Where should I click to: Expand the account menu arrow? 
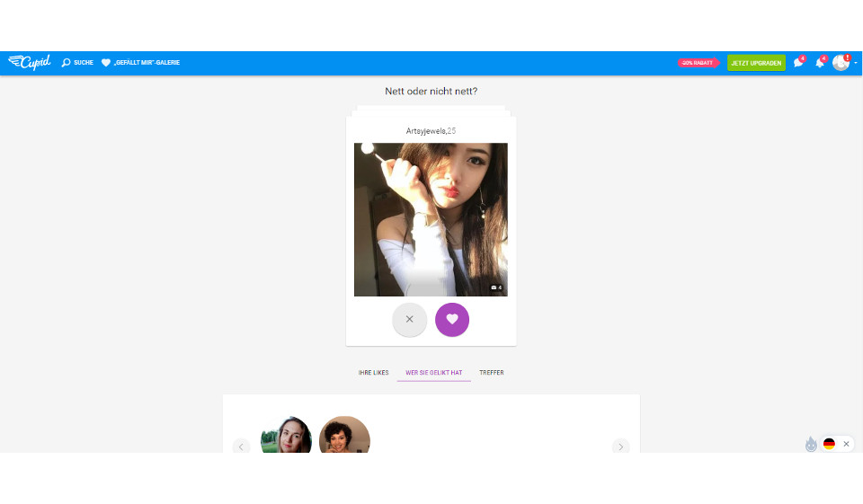[856, 63]
